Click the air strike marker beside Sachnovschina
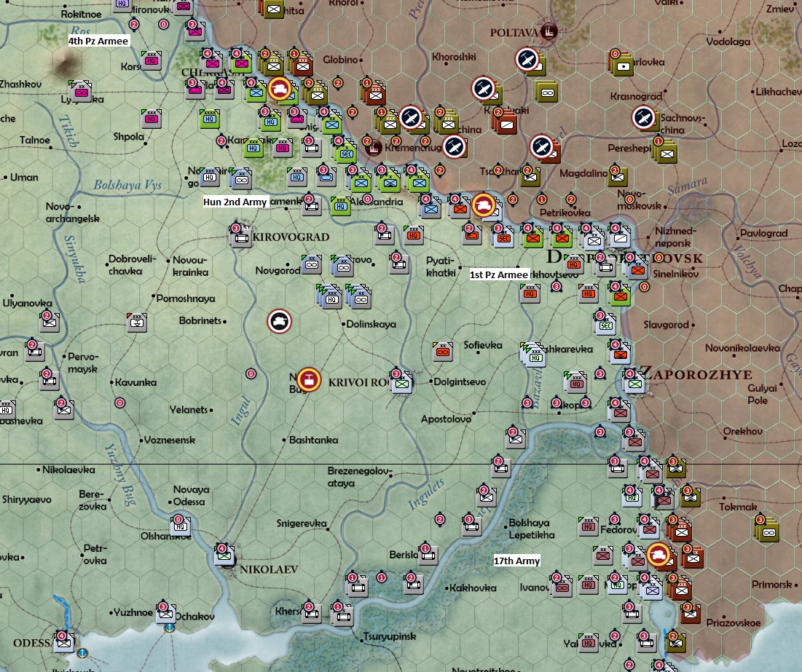Screen dimensions: 802x672 point(643,116)
